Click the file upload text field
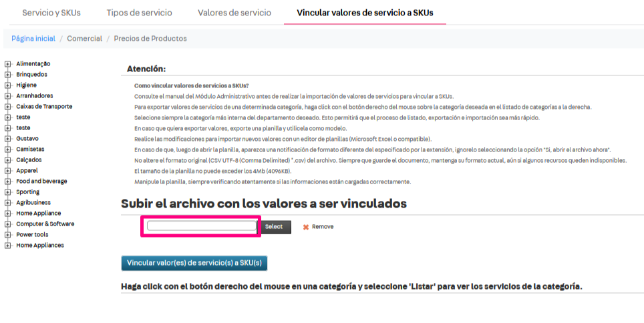This screenshot has width=644, height=323. [x=201, y=226]
